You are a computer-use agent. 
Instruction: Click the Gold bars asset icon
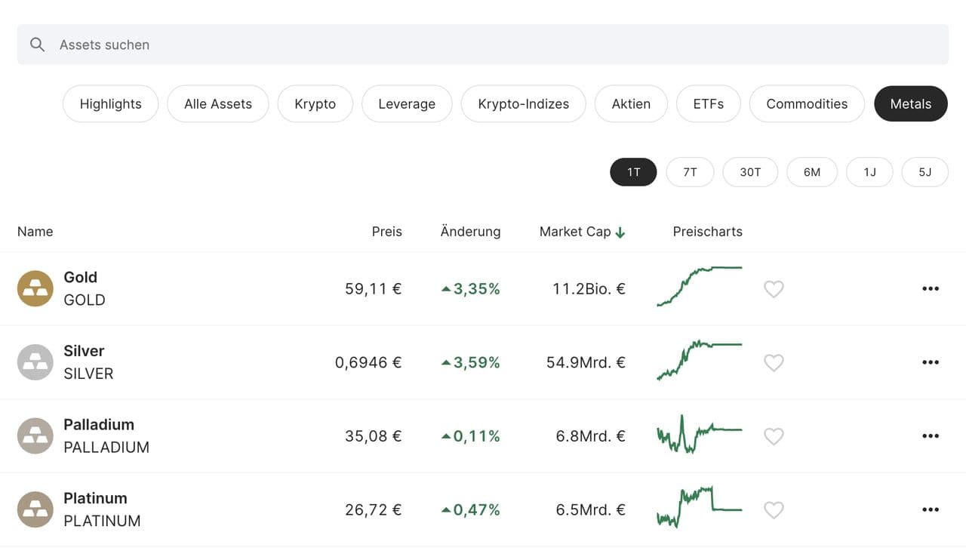(35, 288)
